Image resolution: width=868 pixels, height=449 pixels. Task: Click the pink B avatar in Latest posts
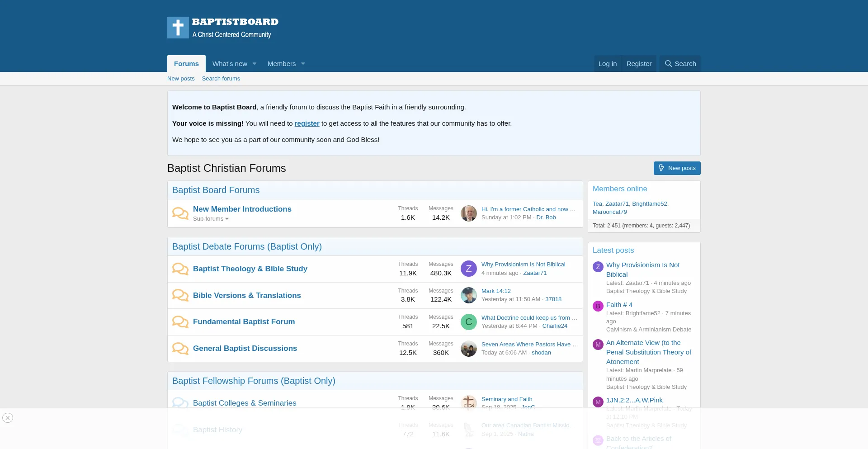598,306
